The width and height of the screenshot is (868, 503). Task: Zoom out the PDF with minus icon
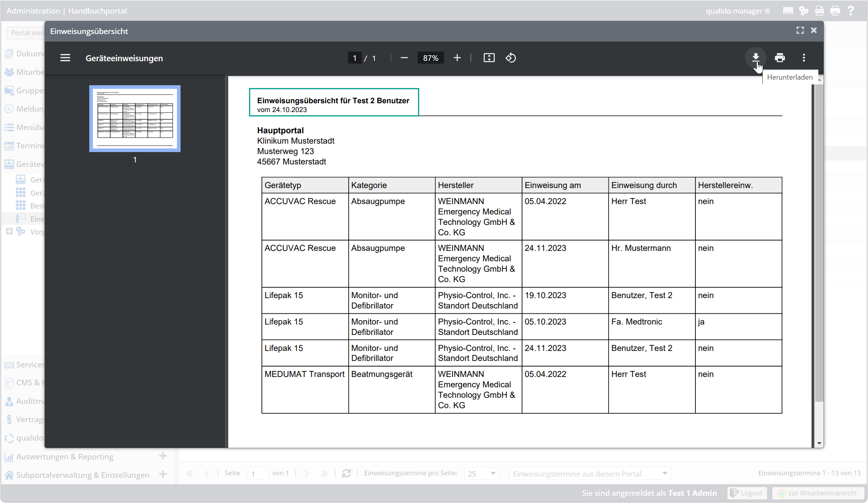[x=404, y=58]
